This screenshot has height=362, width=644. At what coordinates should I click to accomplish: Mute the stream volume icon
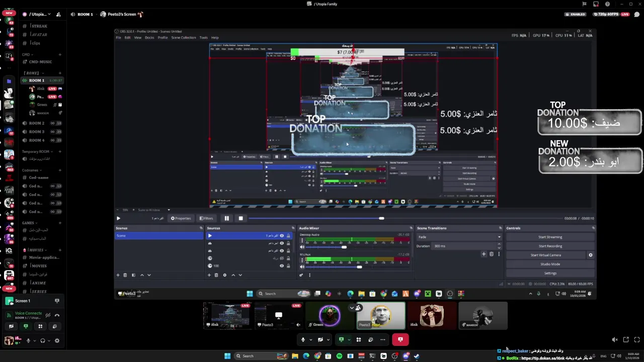(615, 340)
